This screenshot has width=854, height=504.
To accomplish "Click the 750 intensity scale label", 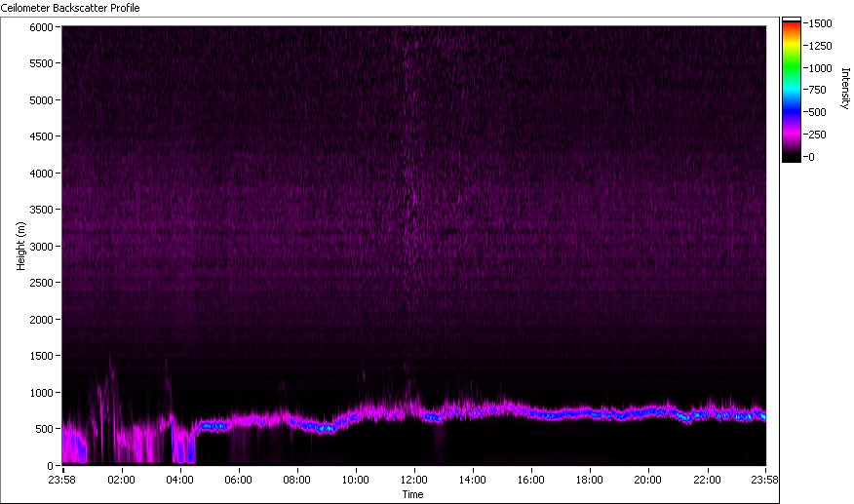I will 818,90.
